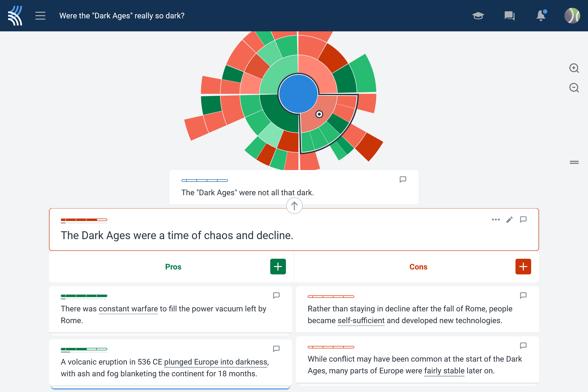Click the comment icon on dark ages claim
The image size is (588, 392).
coord(523,220)
